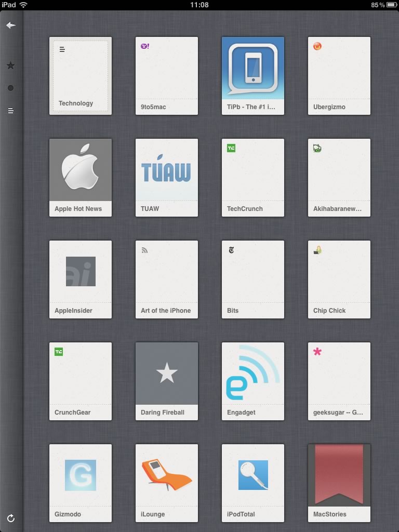Click the green TC icon on TechCrunch

231,148
